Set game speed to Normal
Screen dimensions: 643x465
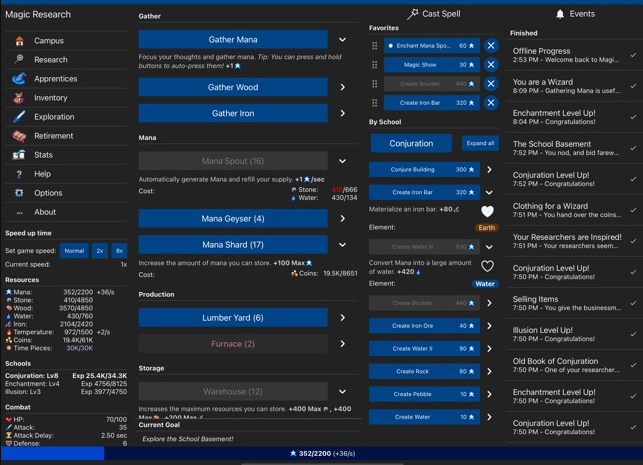pos(74,251)
